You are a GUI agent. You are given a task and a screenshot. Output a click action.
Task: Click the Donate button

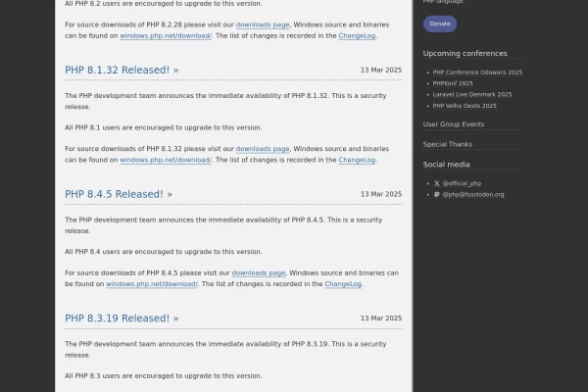(x=440, y=24)
